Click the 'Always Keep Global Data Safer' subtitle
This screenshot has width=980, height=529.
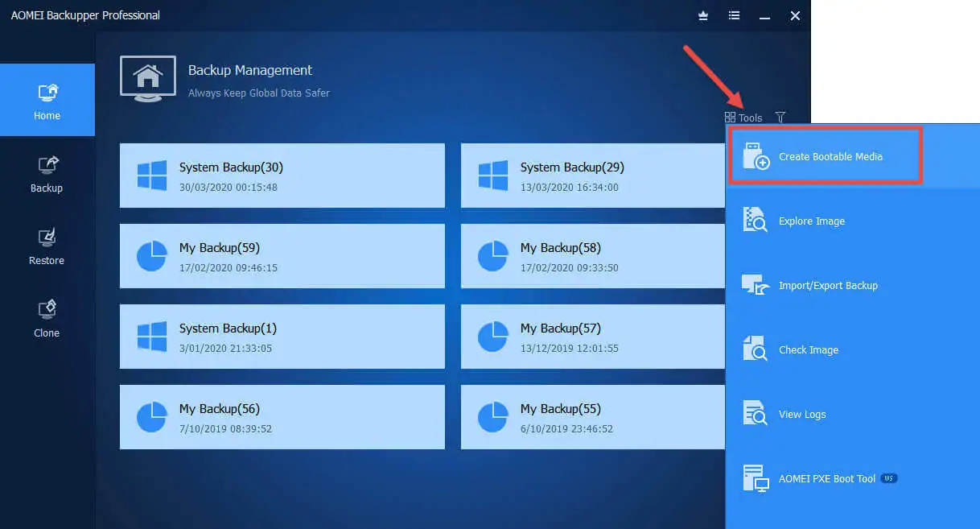259,93
